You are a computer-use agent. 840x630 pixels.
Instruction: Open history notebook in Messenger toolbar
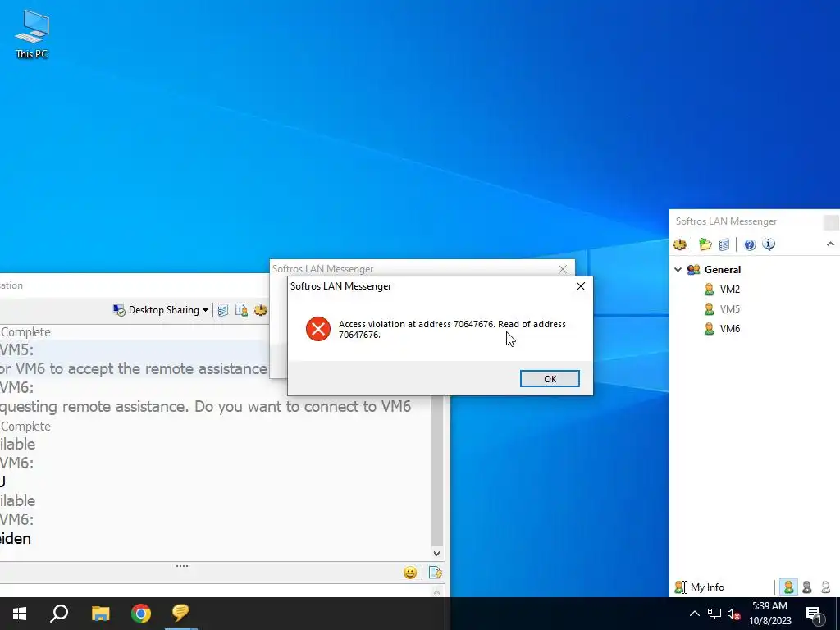click(724, 244)
